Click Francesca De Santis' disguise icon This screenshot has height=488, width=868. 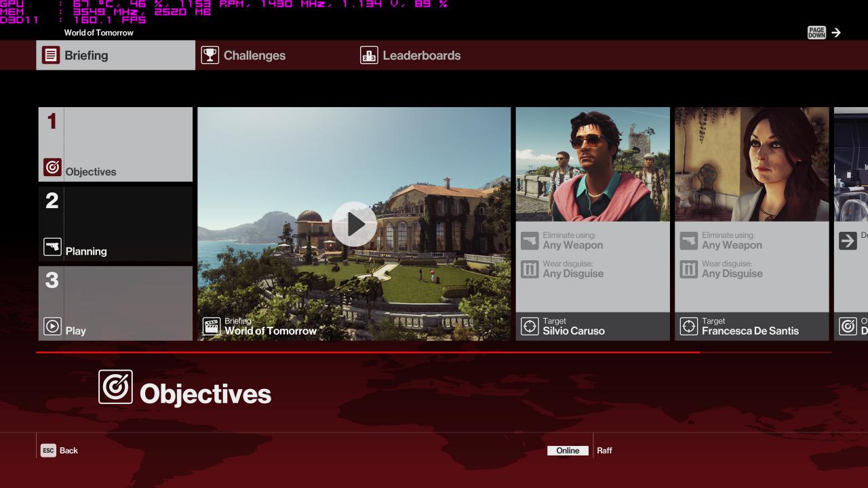(688, 269)
